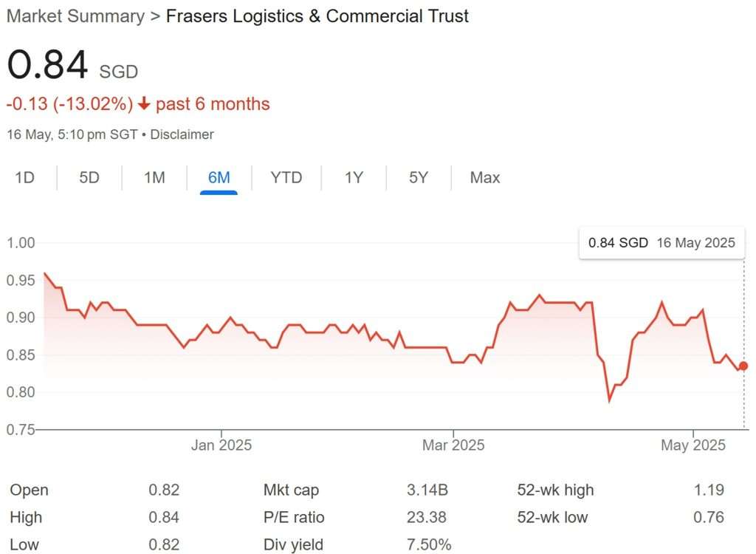This screenshot has height=554, width=756.
Task: Select the active 6M range tab
Action: pos(219,178)
